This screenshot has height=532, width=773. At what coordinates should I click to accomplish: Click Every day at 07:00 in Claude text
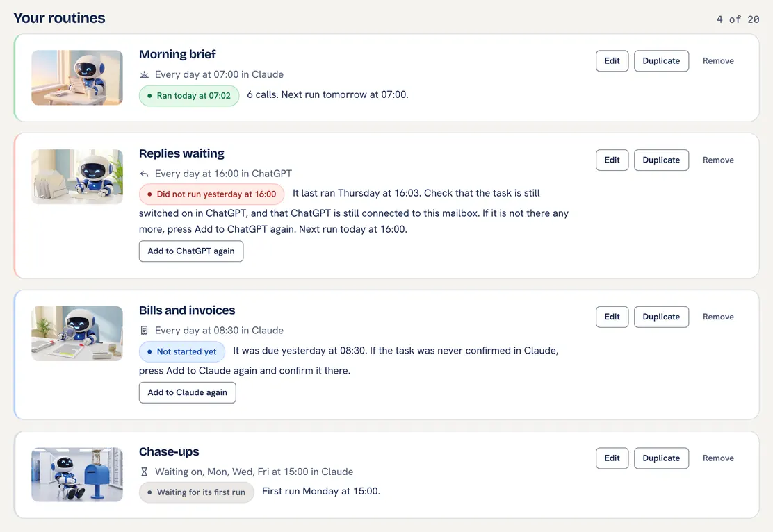click(220, 74)
